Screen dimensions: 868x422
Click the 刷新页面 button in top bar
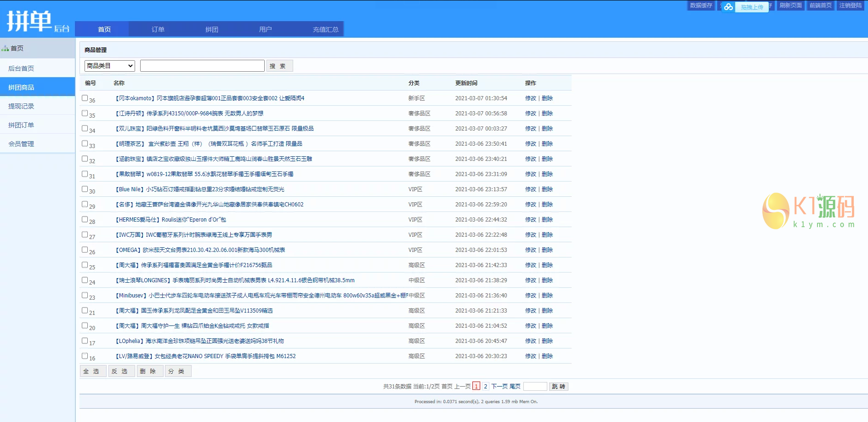[790, 6]
